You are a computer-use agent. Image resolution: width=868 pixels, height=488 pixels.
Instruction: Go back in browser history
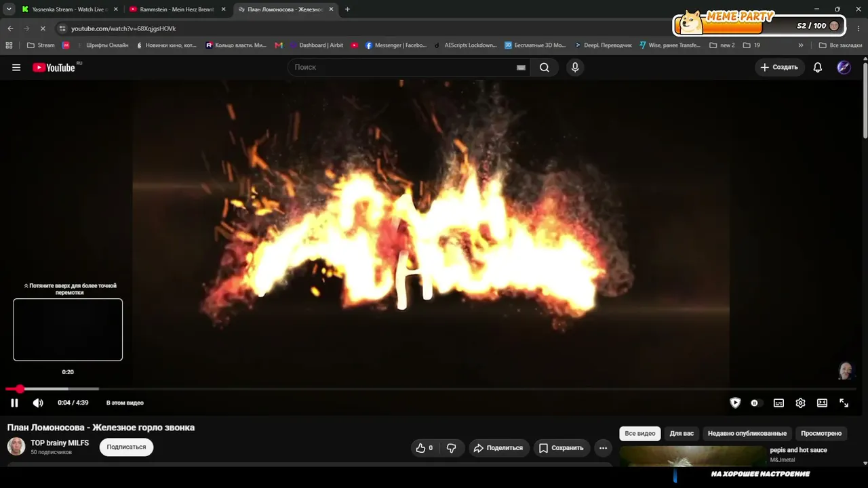point(10,28)
